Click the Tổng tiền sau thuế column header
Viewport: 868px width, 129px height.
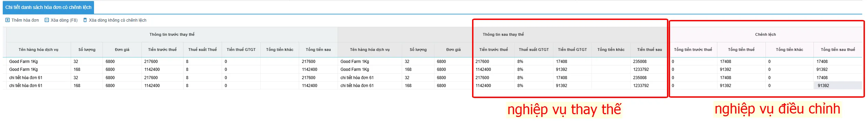point(838,50)
